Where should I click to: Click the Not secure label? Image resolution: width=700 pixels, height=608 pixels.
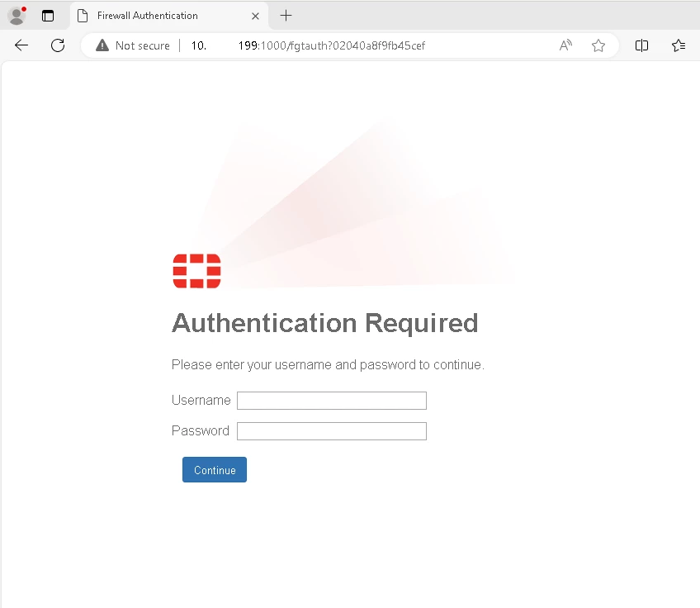[143, 45]
